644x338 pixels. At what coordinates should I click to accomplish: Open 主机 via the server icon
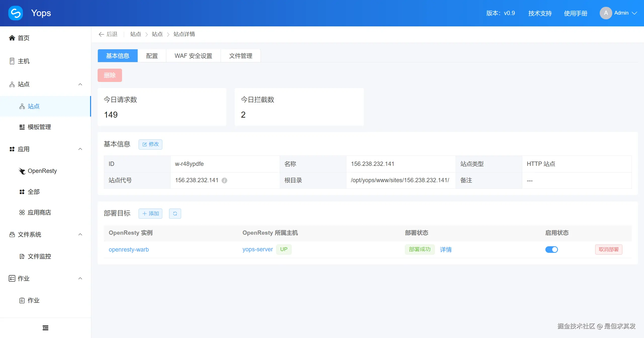12,61
